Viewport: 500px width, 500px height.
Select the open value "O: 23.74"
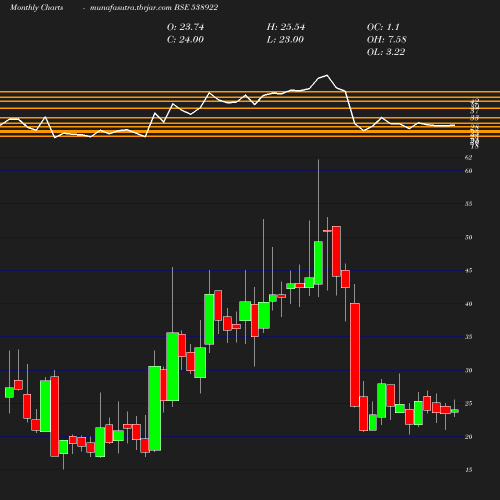coord(185,27)
